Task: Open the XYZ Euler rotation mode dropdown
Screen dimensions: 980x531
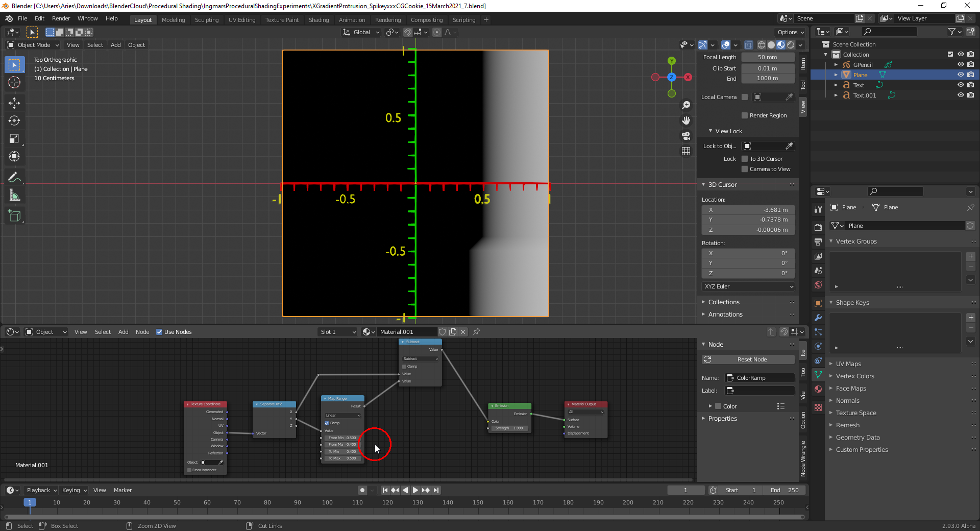Action: pos(748,286)
